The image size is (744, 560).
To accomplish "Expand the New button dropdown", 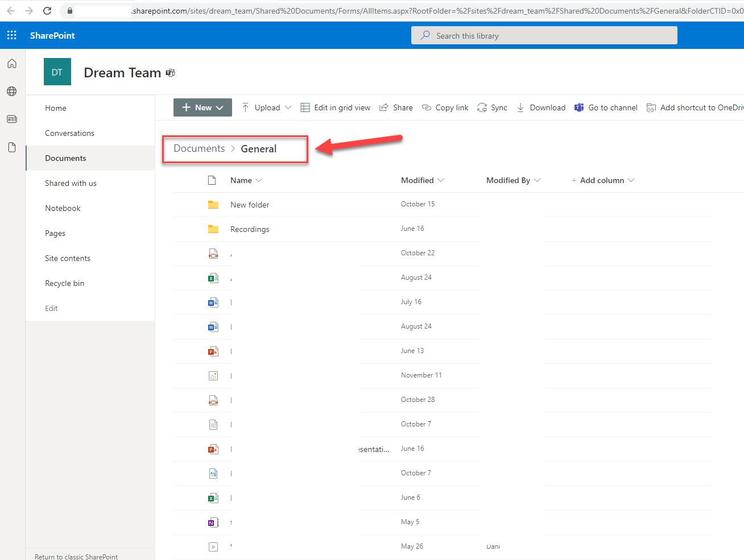I will coord(218,107).
